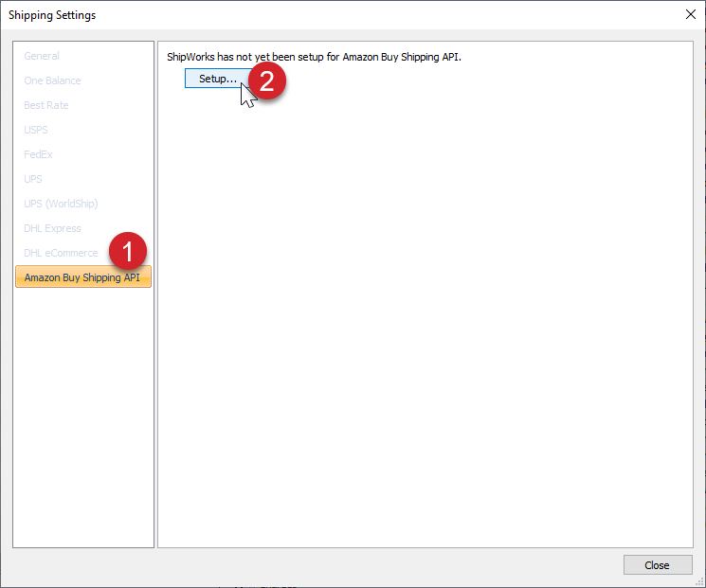706x588 pixels.
Task: Select UPS (WorldShip) entry
Action: (x=61, y=204)
